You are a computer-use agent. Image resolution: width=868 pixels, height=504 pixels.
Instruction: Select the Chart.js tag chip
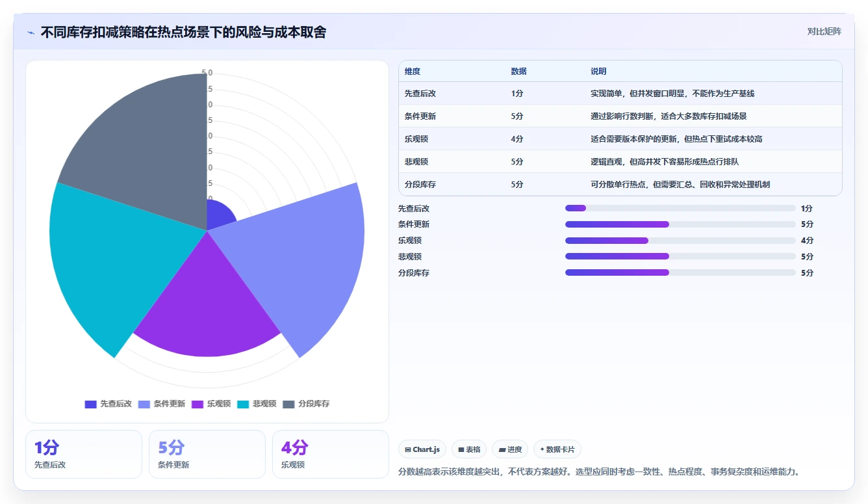[x=422, y=449]
